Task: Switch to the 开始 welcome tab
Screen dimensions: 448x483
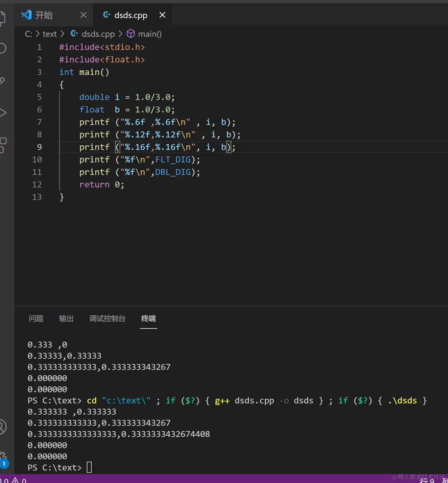Action: point(54,15)
